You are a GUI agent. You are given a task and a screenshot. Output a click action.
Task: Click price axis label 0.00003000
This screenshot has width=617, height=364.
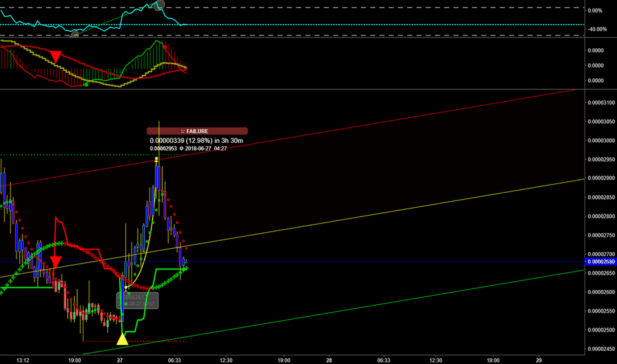point(601,140)
